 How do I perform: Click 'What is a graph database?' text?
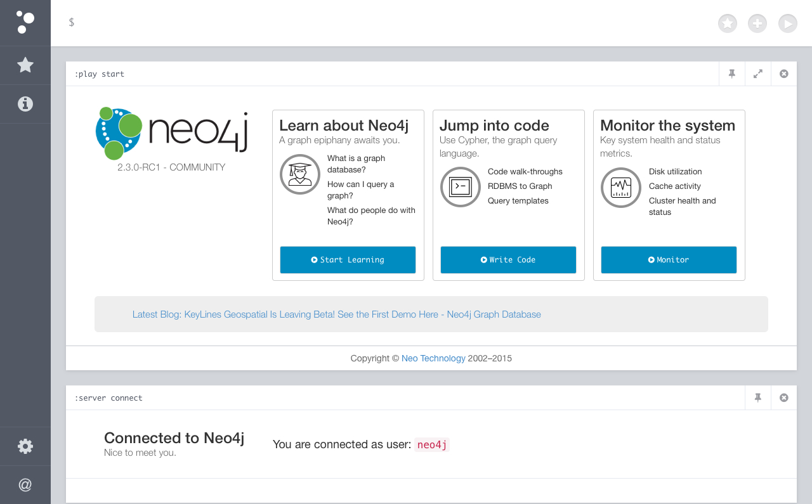pos(356,164)
